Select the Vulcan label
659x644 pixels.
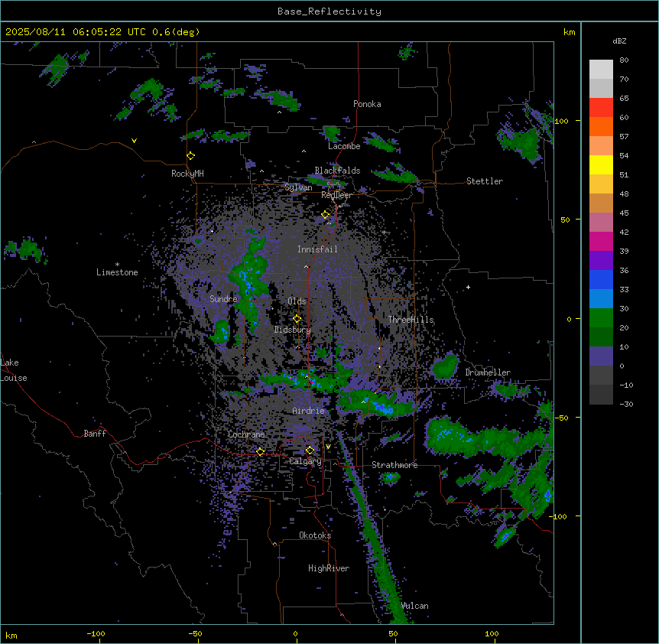[415, 606]
